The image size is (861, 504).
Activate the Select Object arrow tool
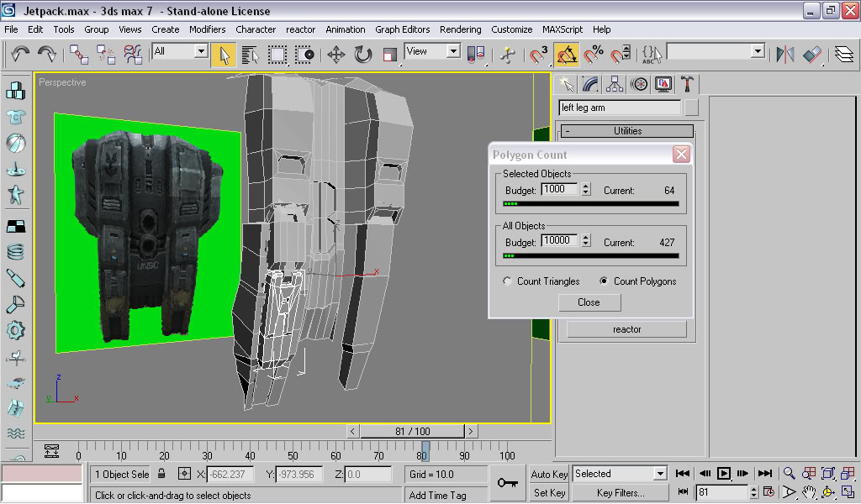224,55
